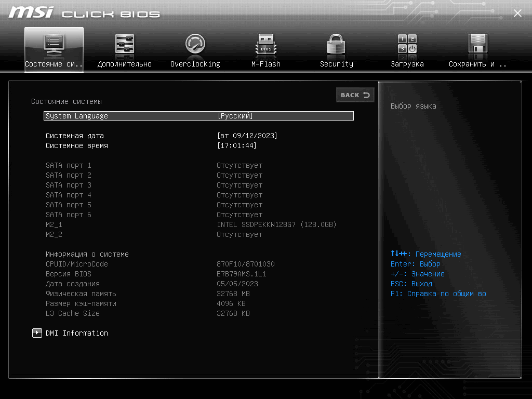Select the Security tab label
This screenshot has height=399, width=532.
pyautogui.click(x=337, y=64)
